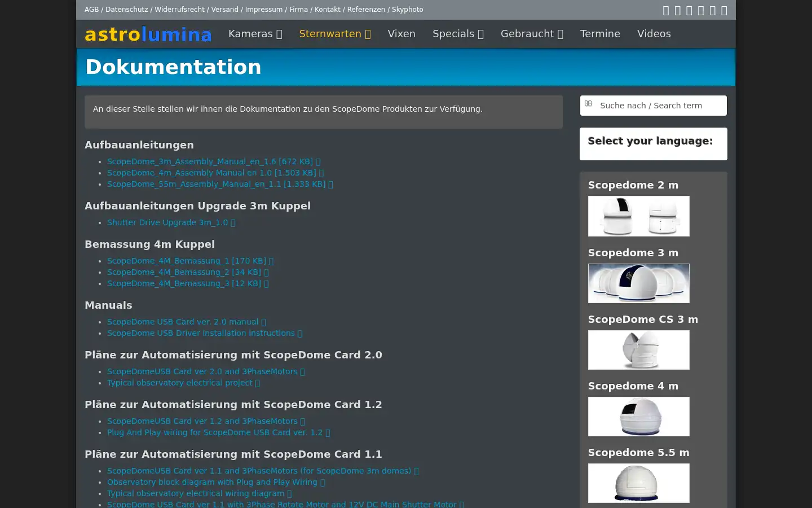
Task: Click the Dokumentation page title
Action: tap(173, 67)
